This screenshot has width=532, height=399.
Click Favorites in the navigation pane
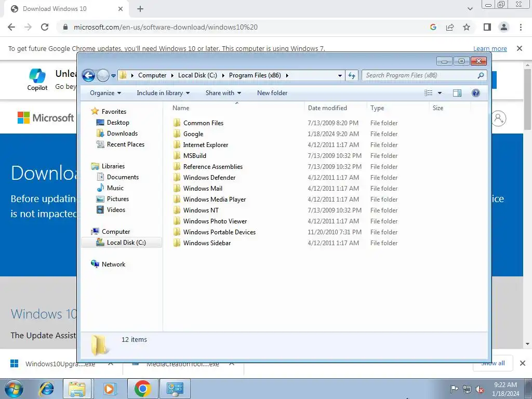tap(114, 112)
